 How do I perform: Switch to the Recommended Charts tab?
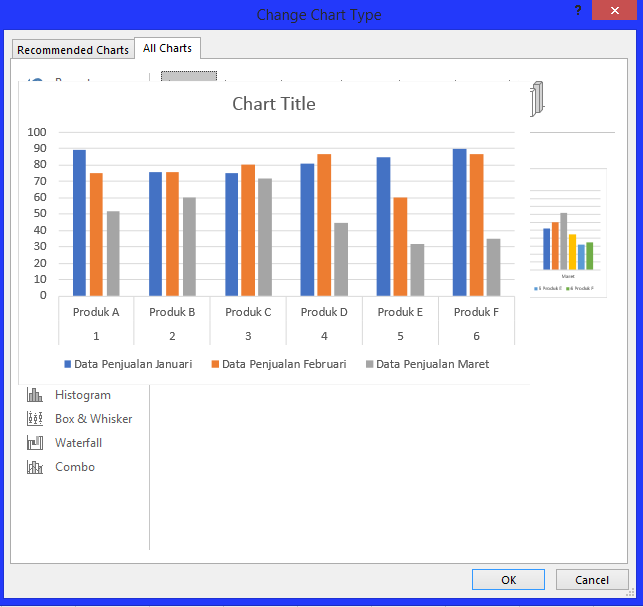73,50
